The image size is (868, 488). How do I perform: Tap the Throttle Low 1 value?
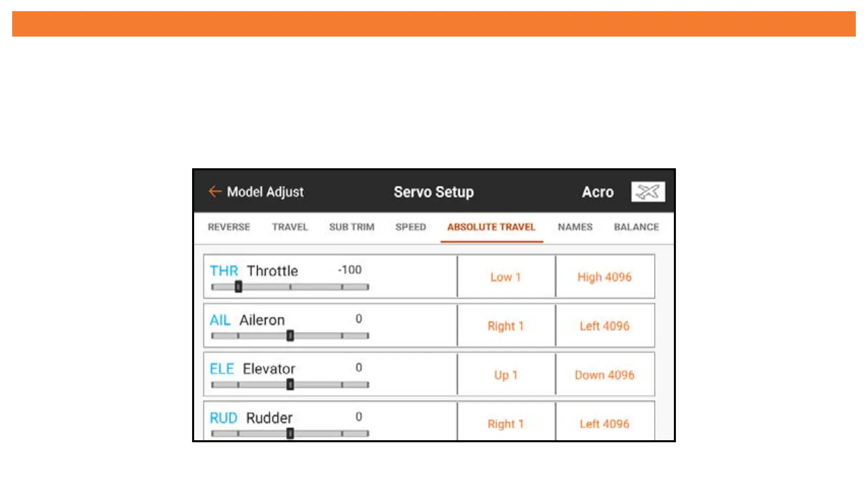pos(506,277)
